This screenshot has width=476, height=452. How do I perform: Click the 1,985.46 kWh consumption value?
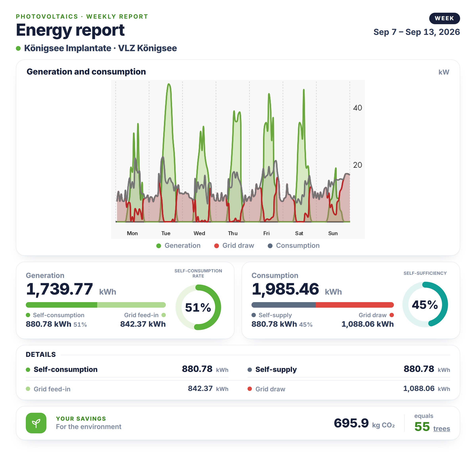(x=297, y=289)
